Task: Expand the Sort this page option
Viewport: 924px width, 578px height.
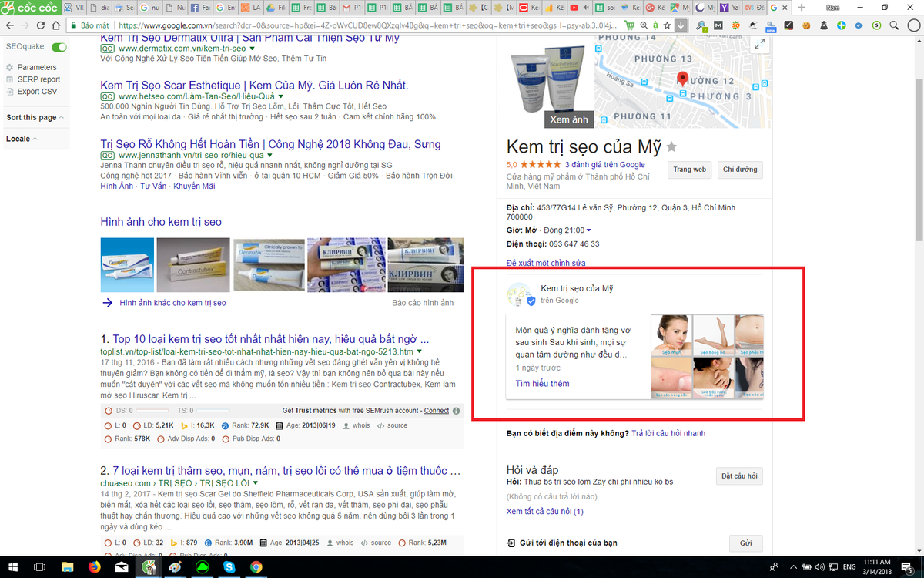Action: pos(35,117)
